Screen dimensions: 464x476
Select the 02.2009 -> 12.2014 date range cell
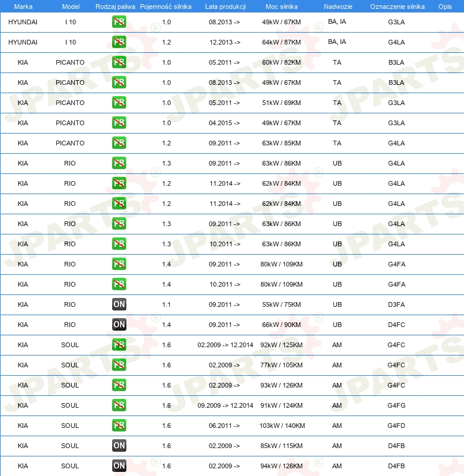225,345
